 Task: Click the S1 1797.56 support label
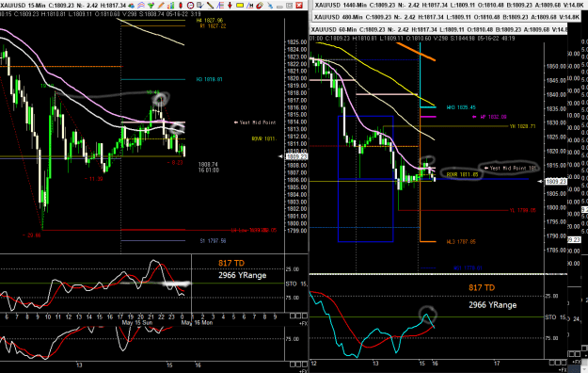click(213, 241)
